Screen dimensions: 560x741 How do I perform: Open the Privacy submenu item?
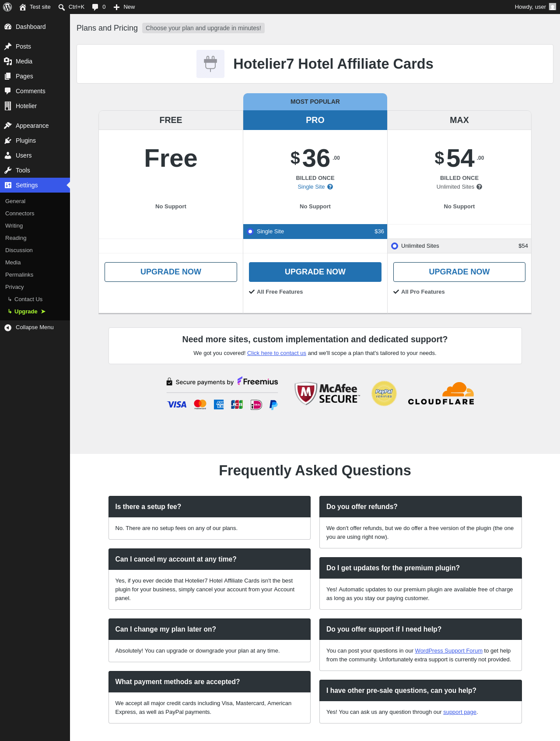click(14, 287)
